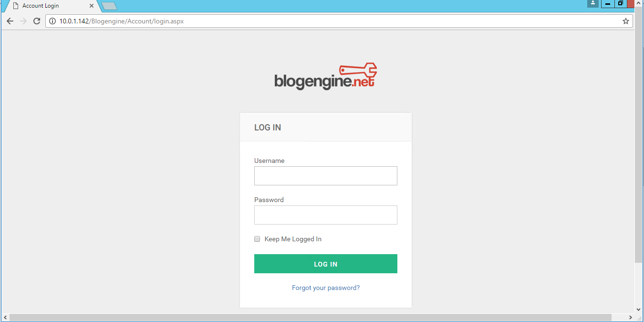This screenshot has height=322, width=644.
Task: Focus the Username input field
Action: 326,176
